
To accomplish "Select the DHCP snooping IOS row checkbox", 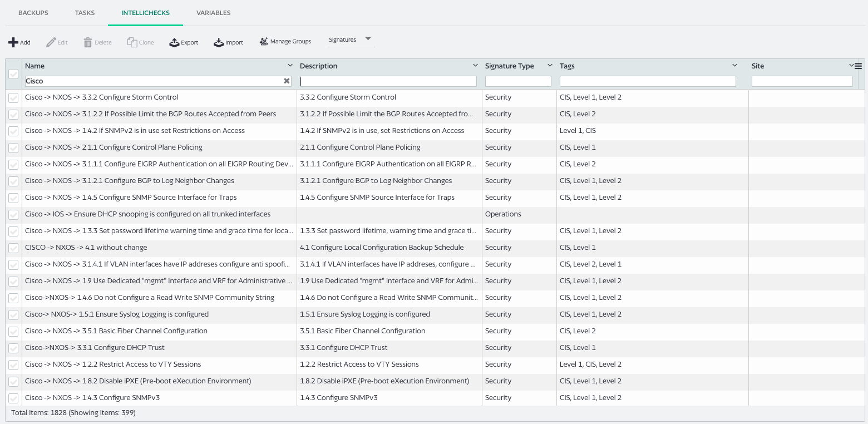I will (13, 215).
